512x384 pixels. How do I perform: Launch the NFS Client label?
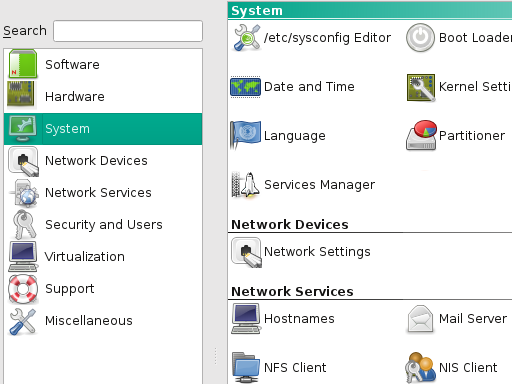pos(295,368)
